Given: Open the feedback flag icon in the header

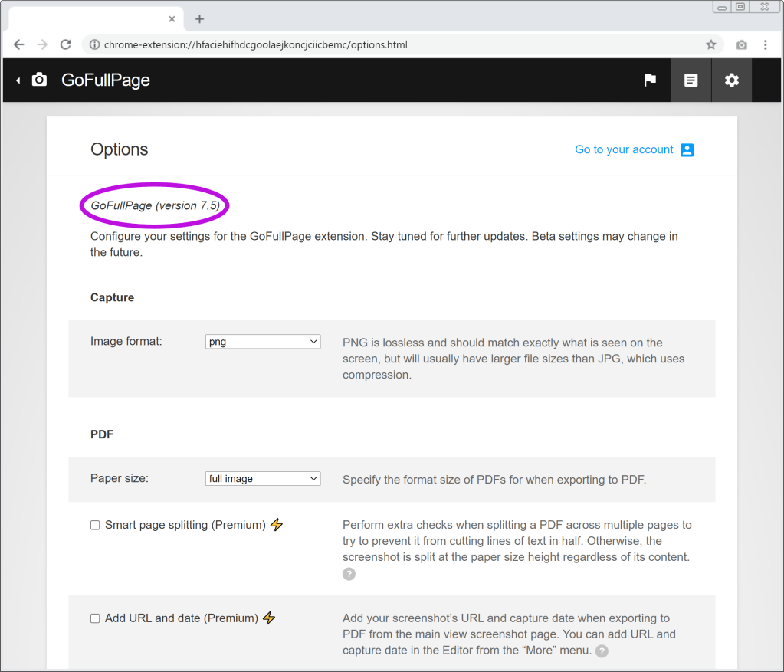Looking at the screenshot, I should [650, 80].
